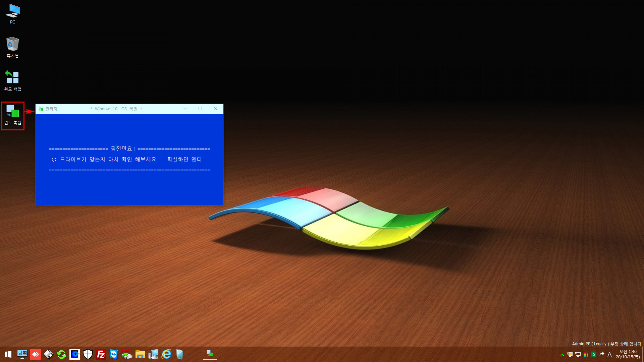Launch AnyDesk from the taskbar
644x362 pixels.
[x=35, y=354]
